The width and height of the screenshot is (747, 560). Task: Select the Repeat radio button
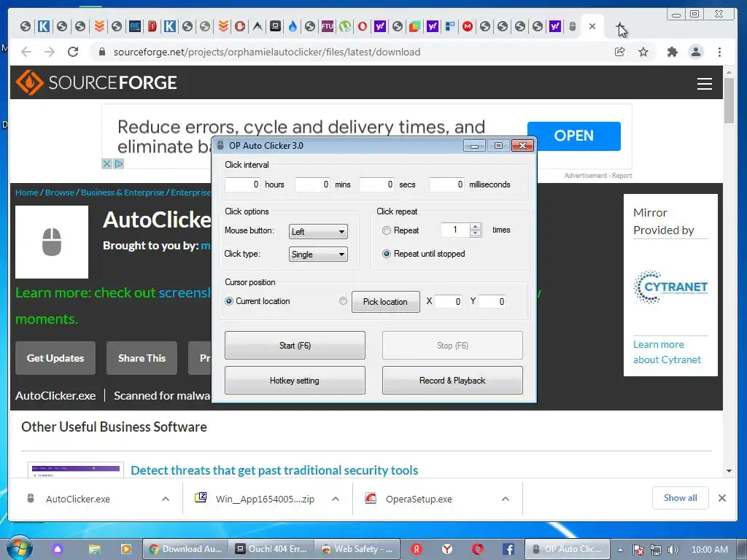coord(387,230)
